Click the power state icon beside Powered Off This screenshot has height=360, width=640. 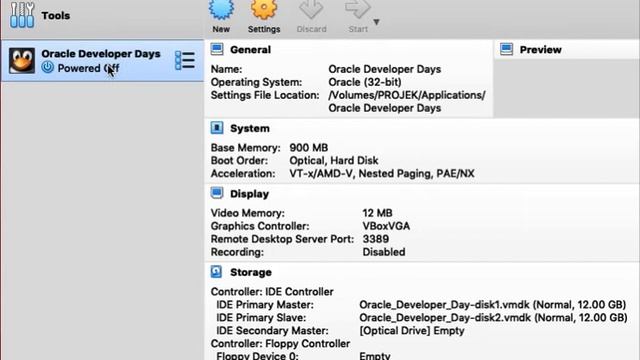(47, 67)
